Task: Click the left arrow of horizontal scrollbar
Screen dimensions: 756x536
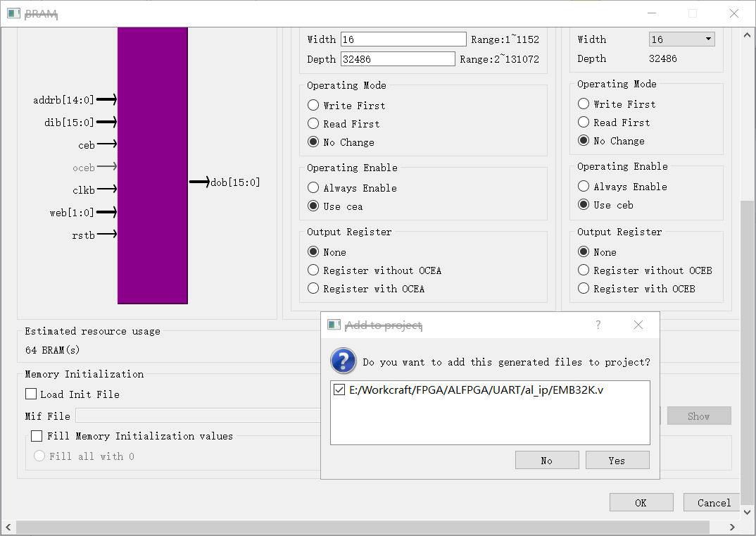Action: coord(8,527)
